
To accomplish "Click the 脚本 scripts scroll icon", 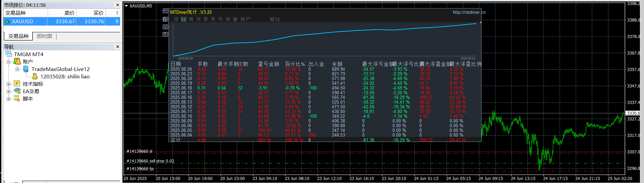I will 17,99.
